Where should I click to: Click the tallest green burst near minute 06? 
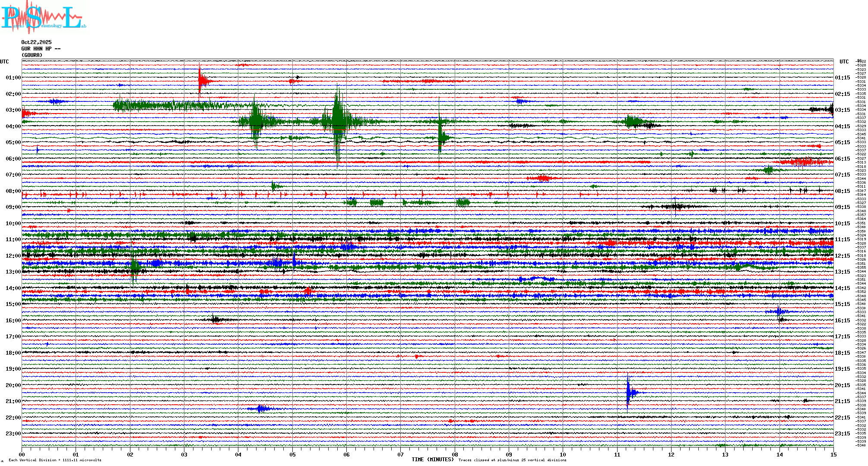tap(338, 121)
